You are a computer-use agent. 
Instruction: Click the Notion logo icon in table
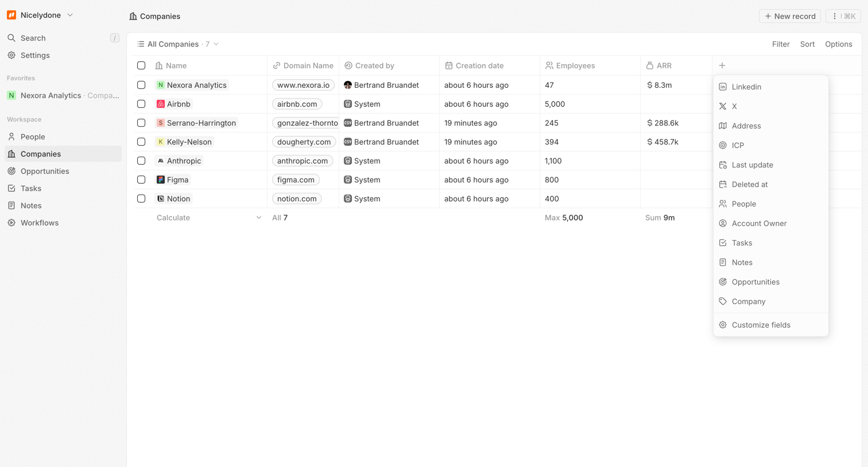161,199
